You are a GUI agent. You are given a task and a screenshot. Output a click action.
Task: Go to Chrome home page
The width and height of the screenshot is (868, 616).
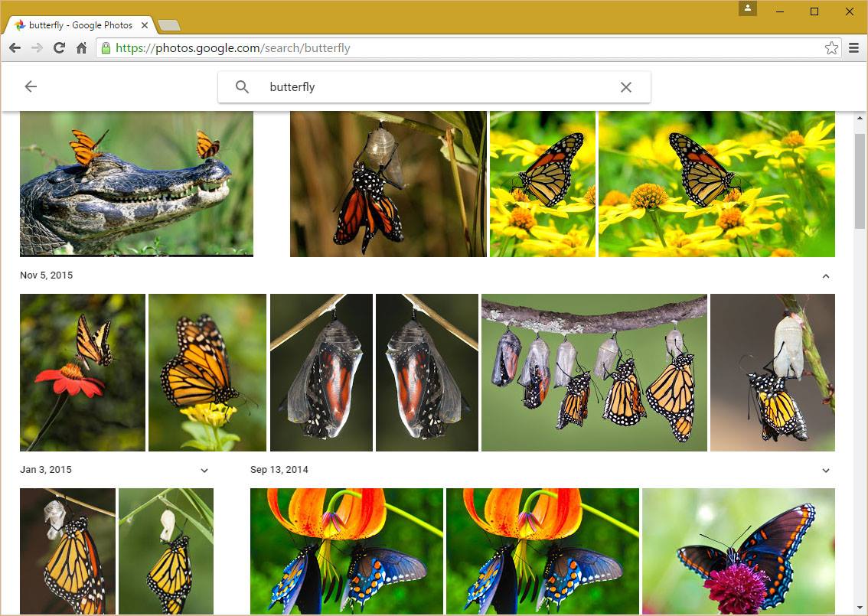pos(81,48)
